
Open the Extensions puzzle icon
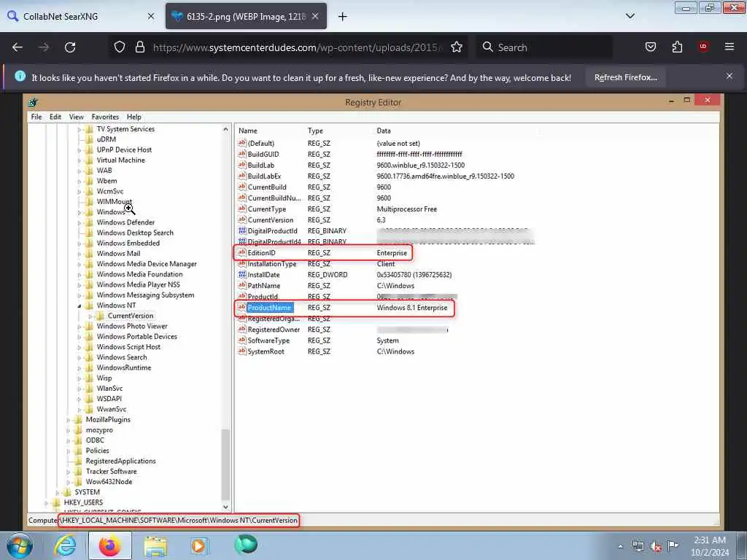pyautogui.click(x=677, y=47)
